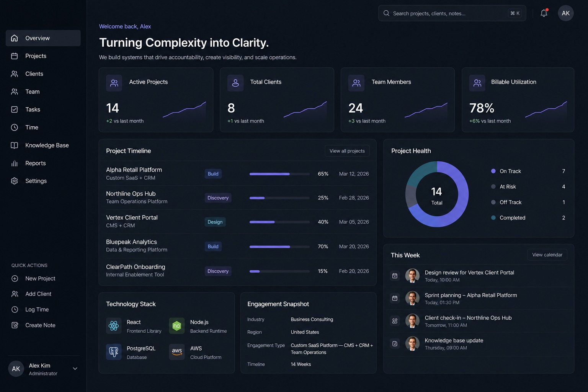Click the search projects input field
The height and width of the screenshot is (392, 588).
click(x=452, y=13)
